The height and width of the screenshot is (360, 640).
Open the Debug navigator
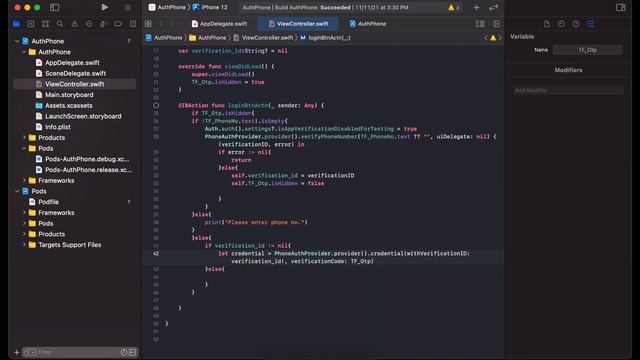click(103, 24)
